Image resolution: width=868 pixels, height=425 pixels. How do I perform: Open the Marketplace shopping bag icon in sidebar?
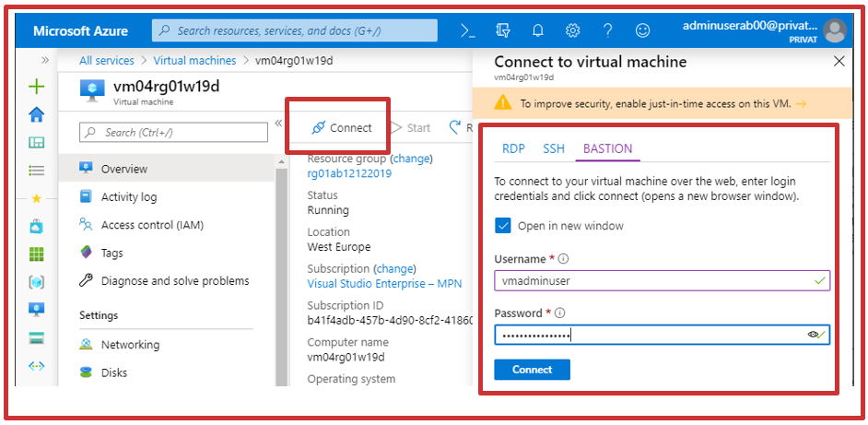click(x=37, y=227)
